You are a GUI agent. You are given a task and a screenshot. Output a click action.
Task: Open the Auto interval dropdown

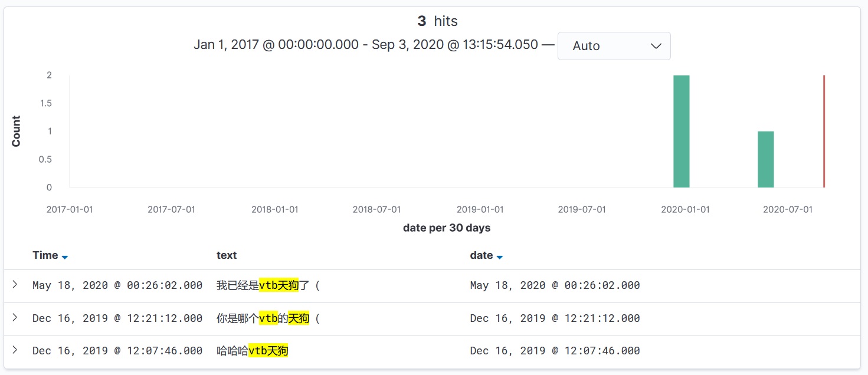pyautogui.click(x=614, y=46)
